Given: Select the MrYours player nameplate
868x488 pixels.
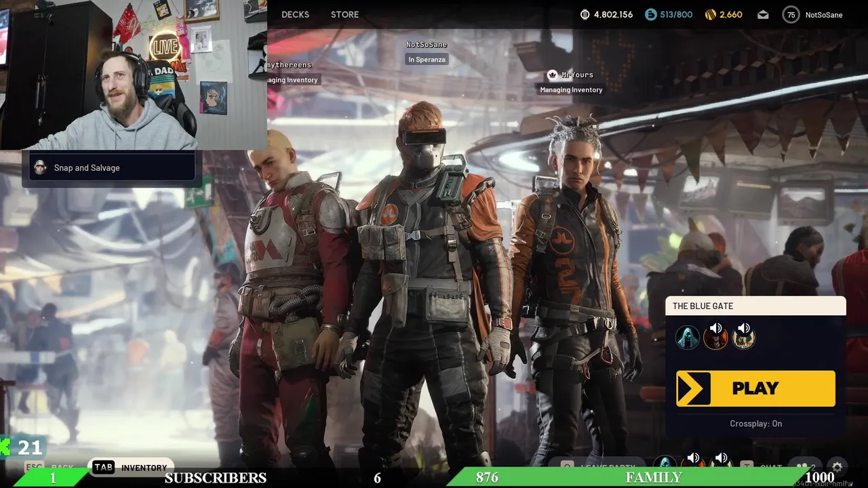Looking at the screenshot, I should coord(577,75).
